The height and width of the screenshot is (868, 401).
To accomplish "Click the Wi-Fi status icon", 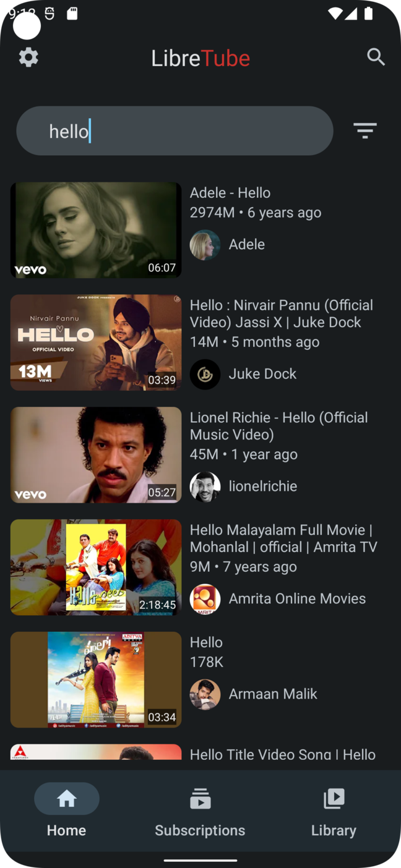I will (335, 14).
